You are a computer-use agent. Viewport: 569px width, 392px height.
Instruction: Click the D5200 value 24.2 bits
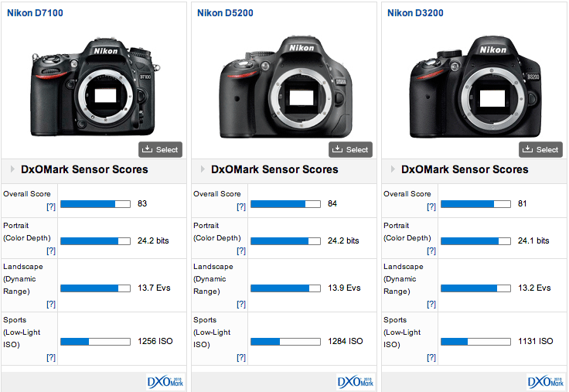pyautogui.click(x=343, y=240)
